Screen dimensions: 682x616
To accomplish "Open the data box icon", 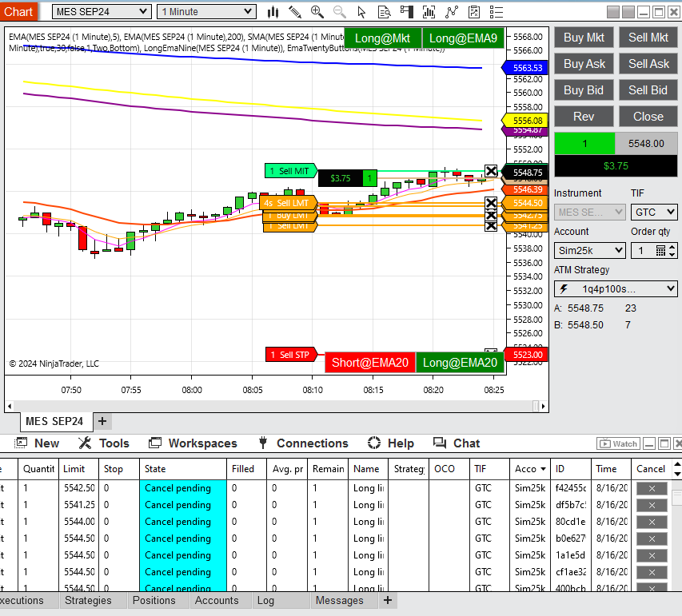I will pos(385,12).
